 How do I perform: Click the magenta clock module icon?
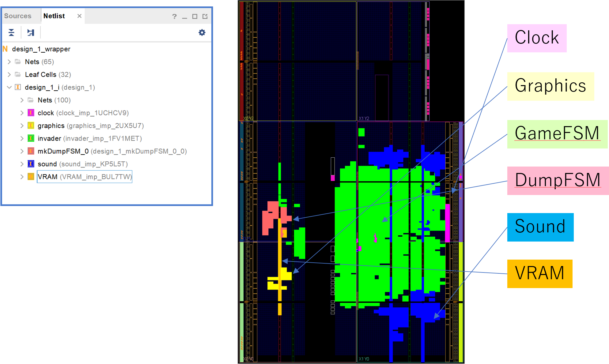[x=31, y=113]
